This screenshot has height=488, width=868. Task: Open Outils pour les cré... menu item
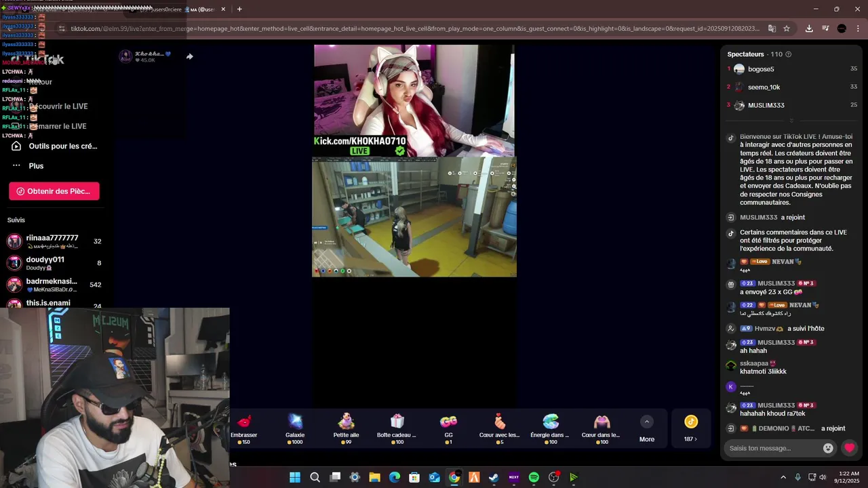click(x=56, y=146)
